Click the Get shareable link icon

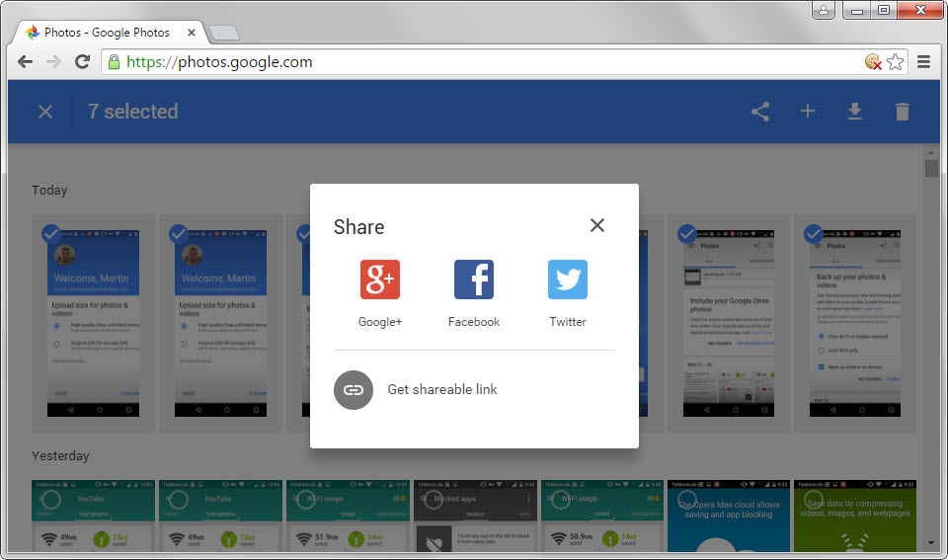[x=354, y=390]
